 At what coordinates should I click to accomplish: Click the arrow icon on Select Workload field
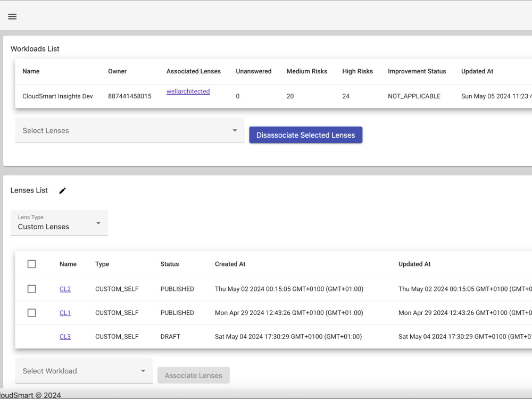coord(143,371)
